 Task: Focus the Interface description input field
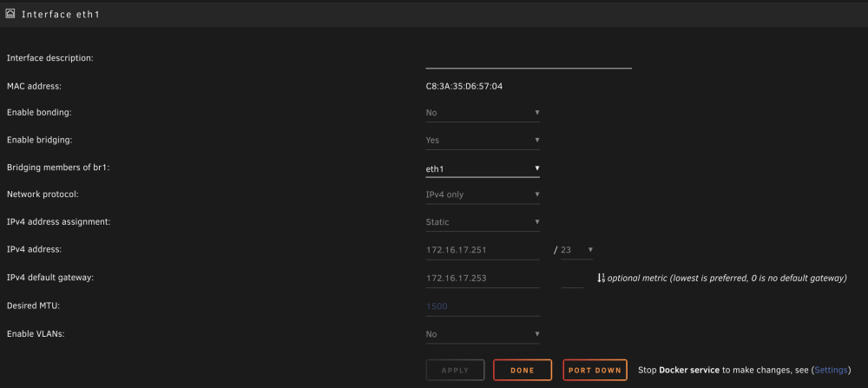[x=529, y=59]
